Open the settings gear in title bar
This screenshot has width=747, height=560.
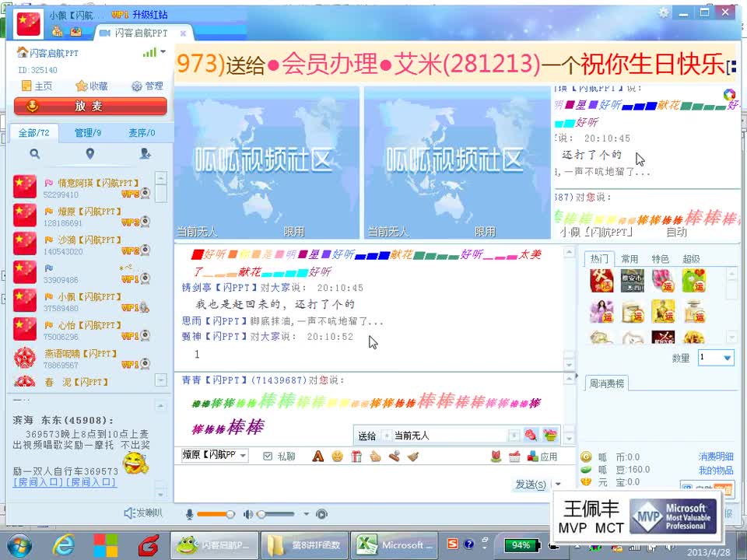(664, 13)
